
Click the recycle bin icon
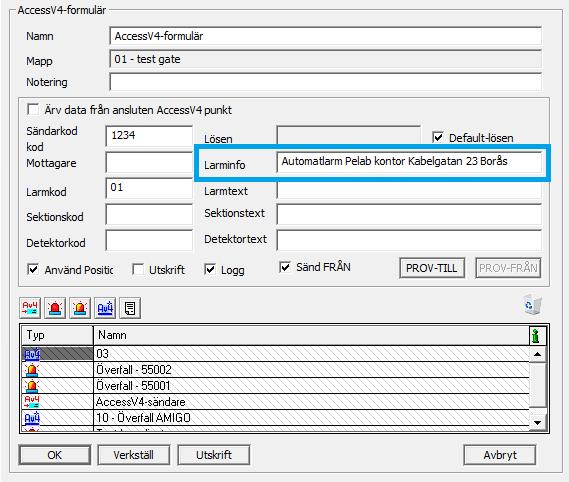532,305
